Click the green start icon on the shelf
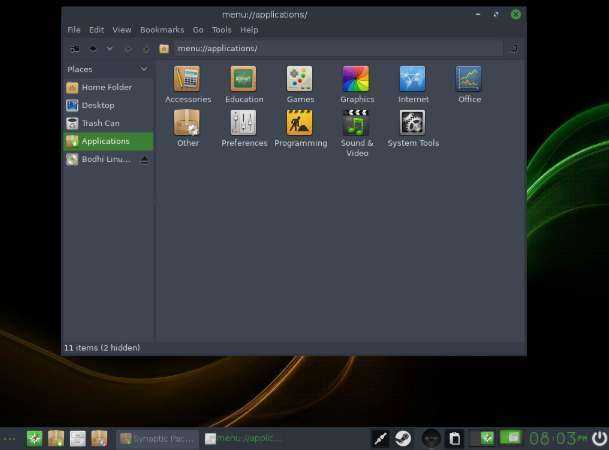 [x=34, y=439]
